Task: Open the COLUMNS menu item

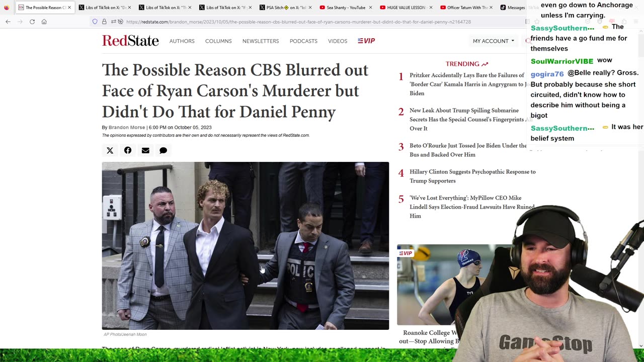Action: (218, 41)
